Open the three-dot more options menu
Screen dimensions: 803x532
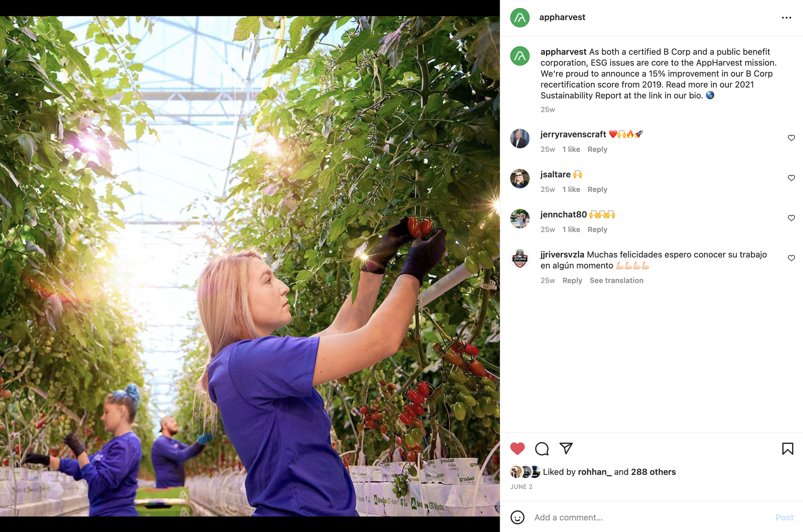tap(786, 18)
